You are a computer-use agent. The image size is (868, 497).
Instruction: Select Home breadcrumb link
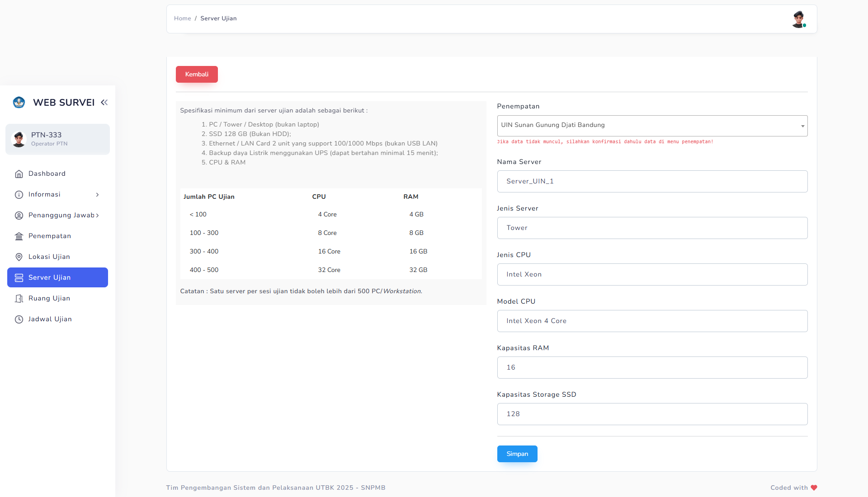tap(182, 18)
